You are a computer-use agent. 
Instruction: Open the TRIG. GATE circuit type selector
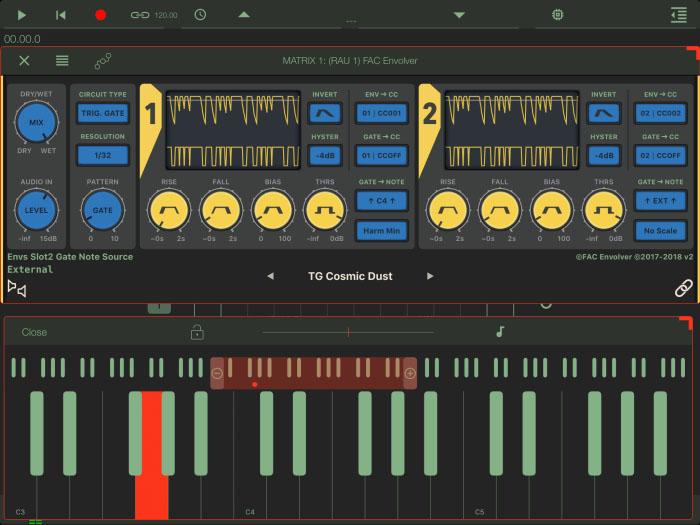click(103, 114)
